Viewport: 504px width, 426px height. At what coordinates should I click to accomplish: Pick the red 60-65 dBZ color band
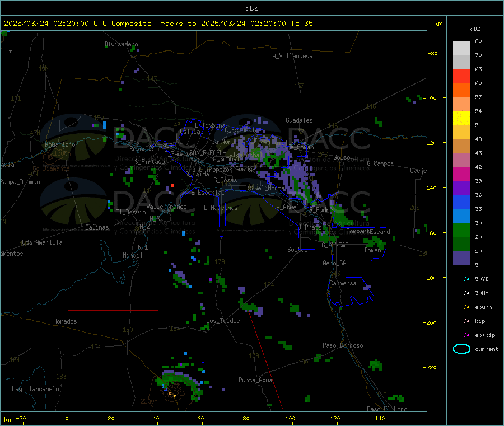pyautogui.click(x=461, y=76)
